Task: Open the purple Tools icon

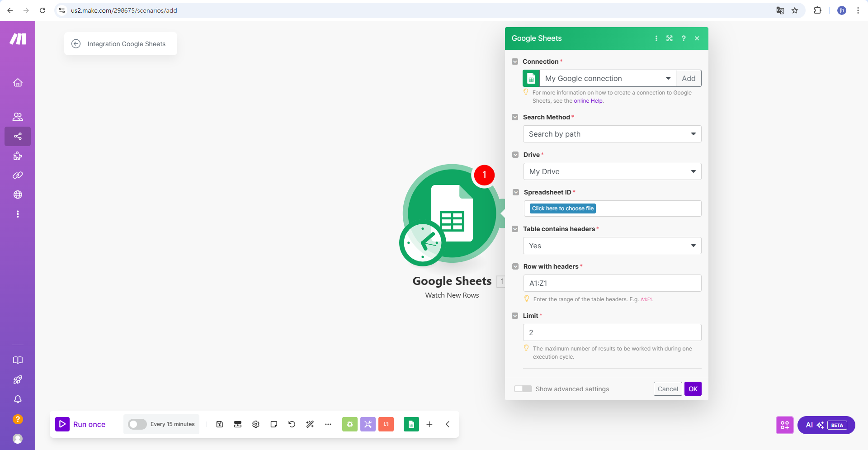Action: (368, 424)
